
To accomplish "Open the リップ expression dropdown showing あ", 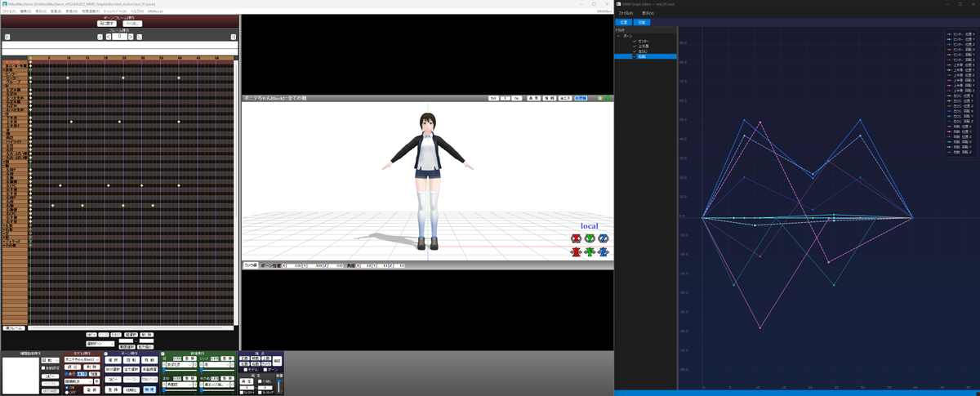I will click(x=216, y=364).
